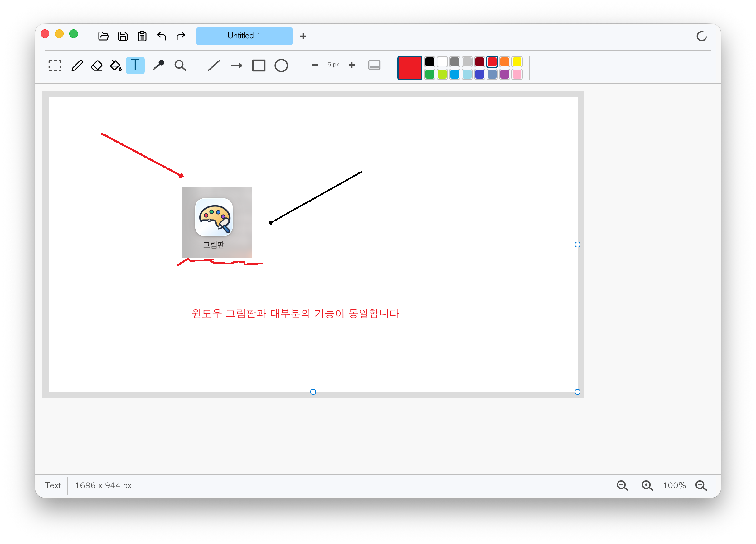756x544 pixels.
Task: Activate the Text tool
Action: pos(135,65)
